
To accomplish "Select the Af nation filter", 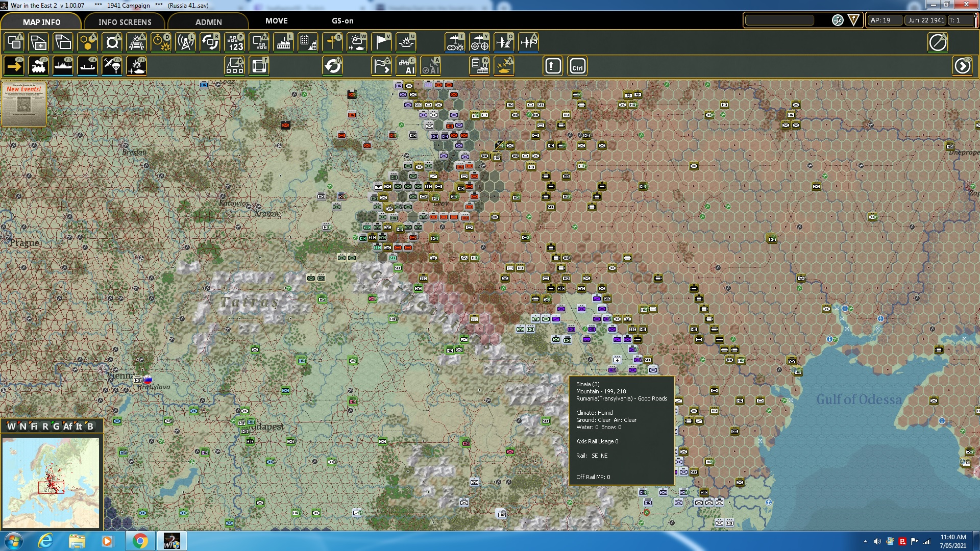I will 67,426.
